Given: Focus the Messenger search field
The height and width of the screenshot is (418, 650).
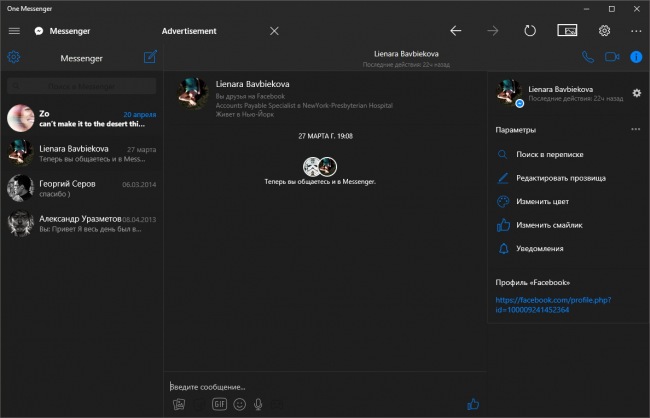Looking at the screenshot, I should (82, 86).
